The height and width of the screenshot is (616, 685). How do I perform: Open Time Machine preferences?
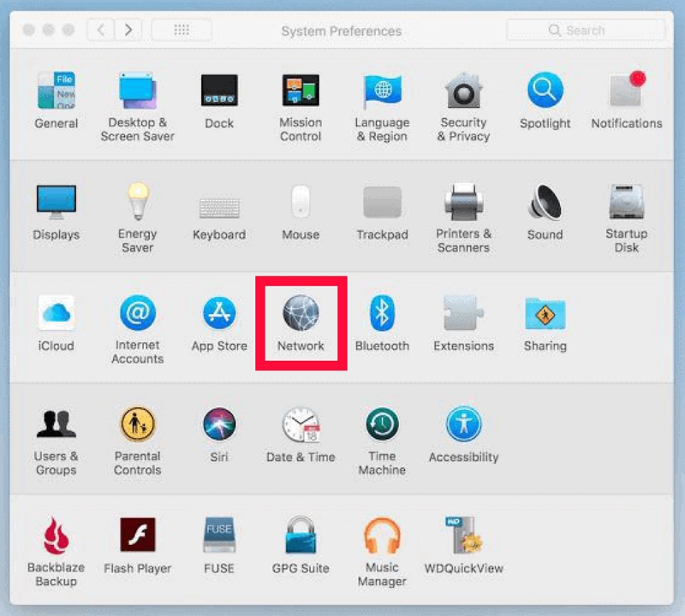click(382, 441)
